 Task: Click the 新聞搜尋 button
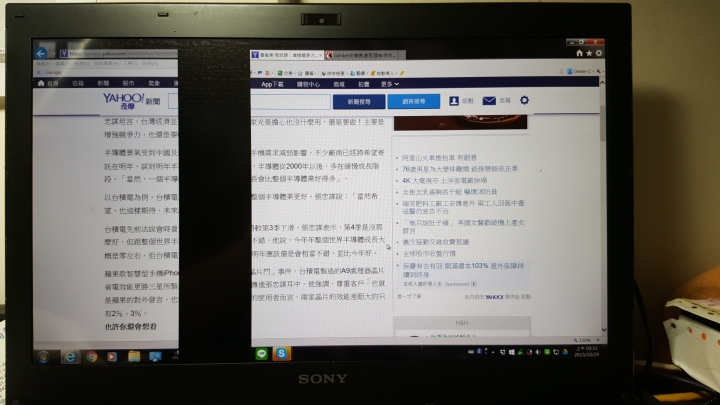pos(359,101)
